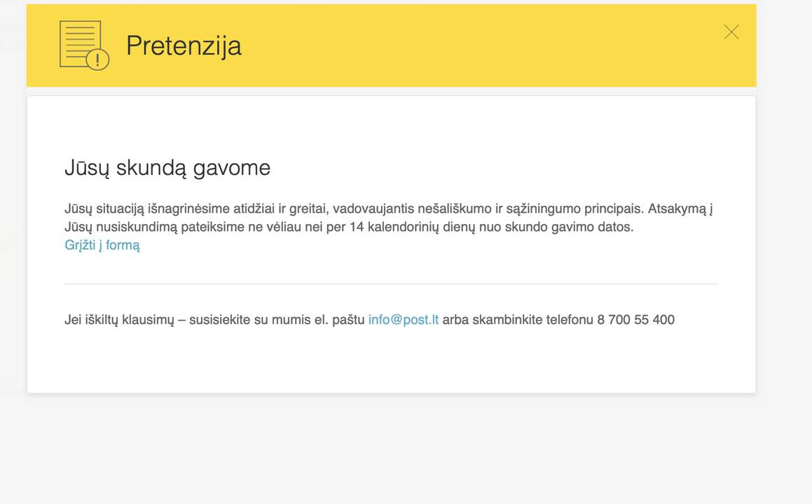
Task: Click the Pretenzija header title
Action: [x=184, y=45]
